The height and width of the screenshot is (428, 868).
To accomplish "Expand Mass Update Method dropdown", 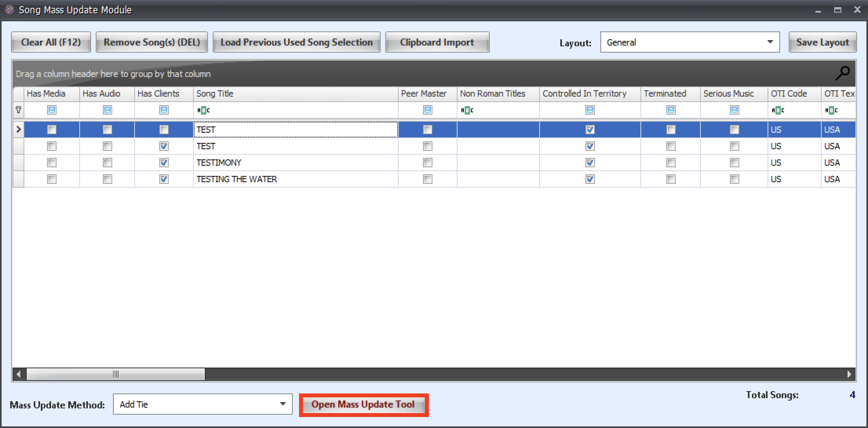I will (x=283, y=404).
